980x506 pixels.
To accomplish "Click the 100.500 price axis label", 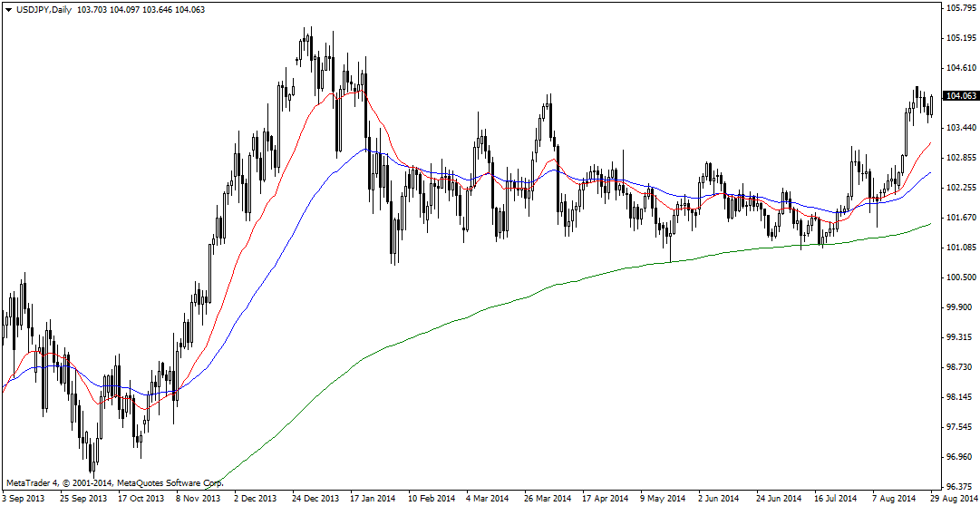I will coord(959,277).
